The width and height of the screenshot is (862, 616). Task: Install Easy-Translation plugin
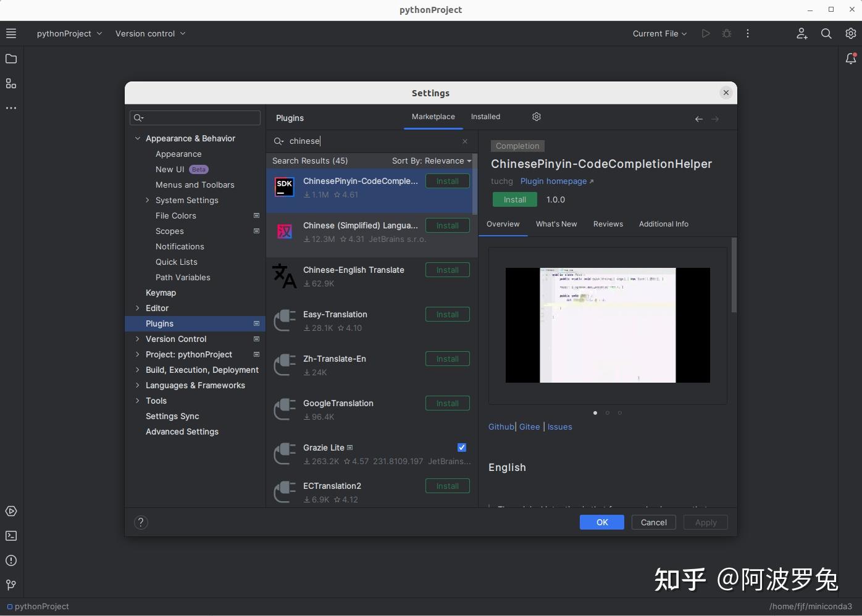click(448, 314)
